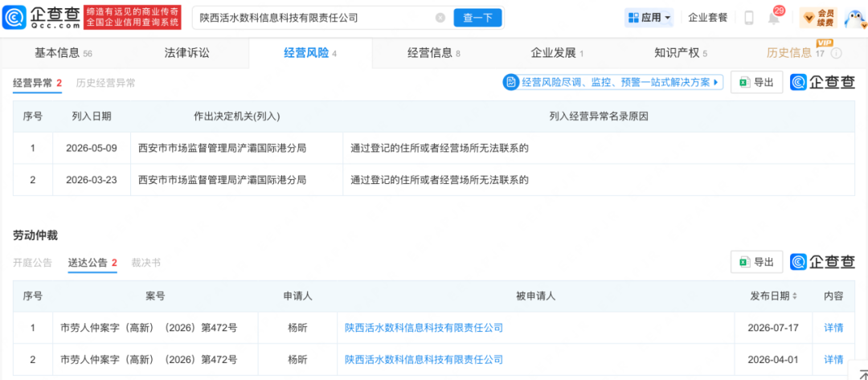Click the 经营风险尽调 solution banner
868x380 pixels.
[x=612, y=83]
